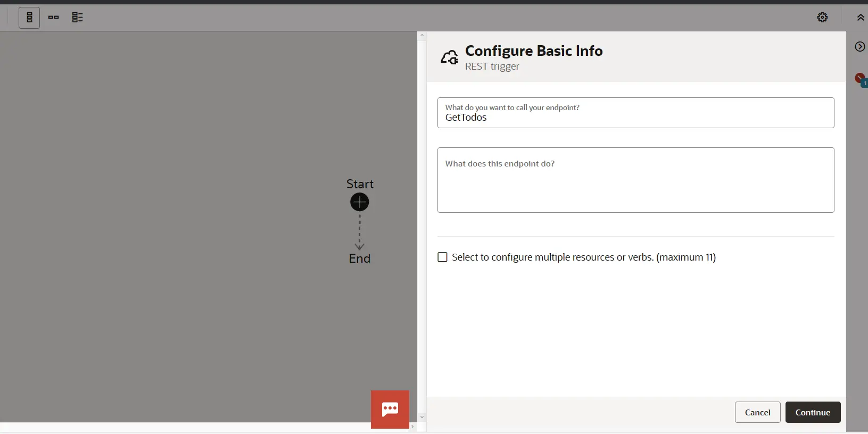Expand the side panel with circled arrow
Image resolution: width=868 pixels, height=434 pixels.
(x=859, y=47)
